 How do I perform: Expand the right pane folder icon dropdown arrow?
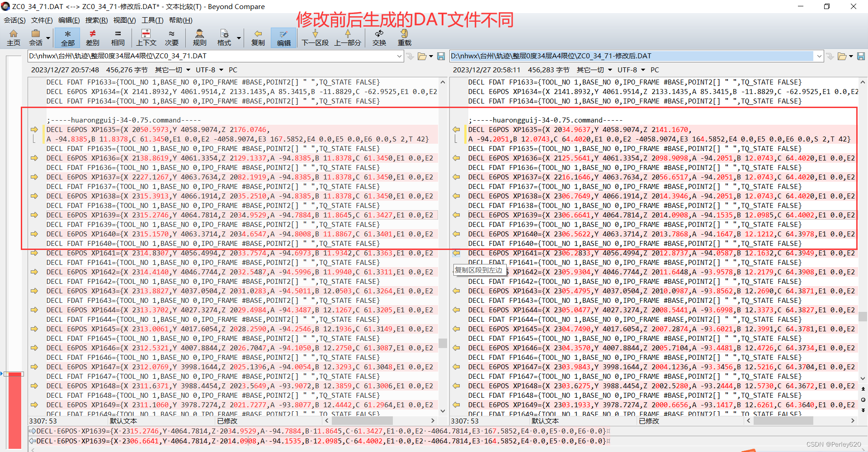tap(851, 56)
